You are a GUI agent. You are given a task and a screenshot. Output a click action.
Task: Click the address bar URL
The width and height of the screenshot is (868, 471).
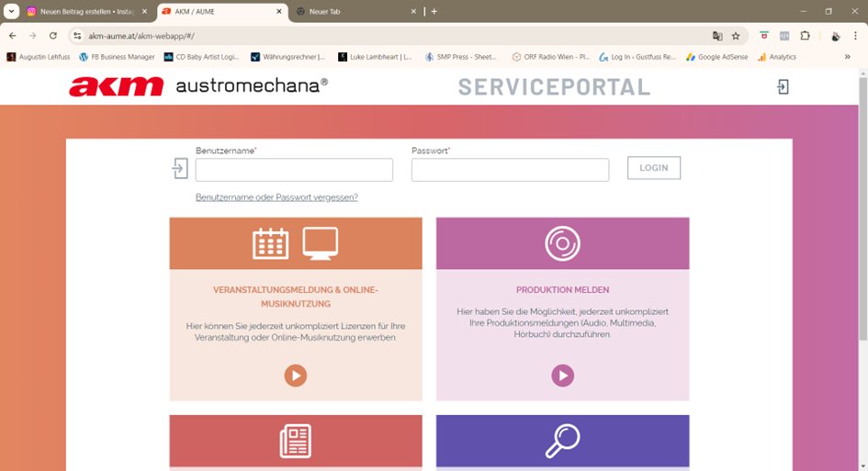tap(141, 36)
